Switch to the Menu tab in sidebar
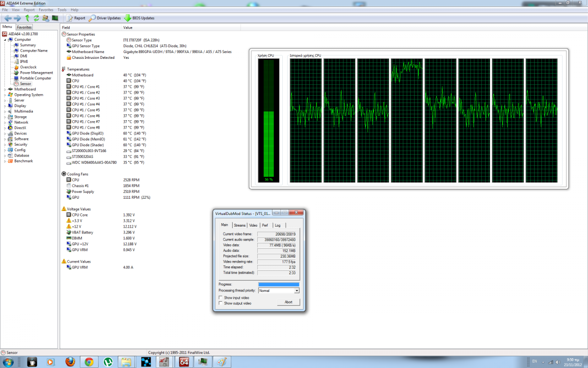 (x=7, y=27)
